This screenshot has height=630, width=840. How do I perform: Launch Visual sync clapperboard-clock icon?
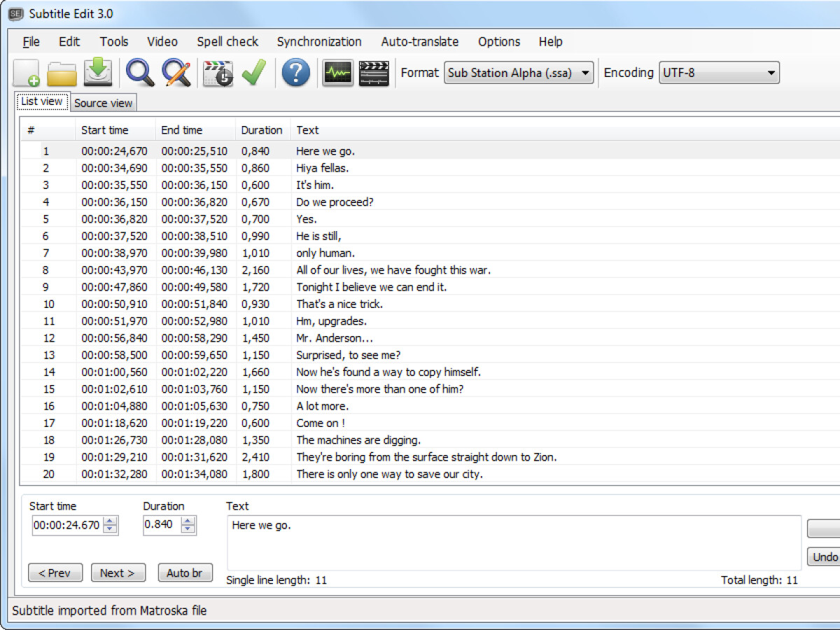coord(218,73)
